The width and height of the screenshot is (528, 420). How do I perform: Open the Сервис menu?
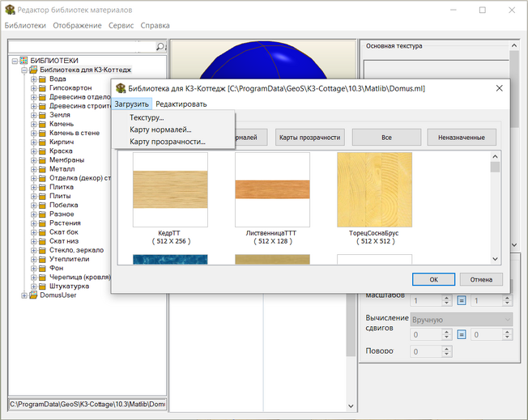coord(121,26)
